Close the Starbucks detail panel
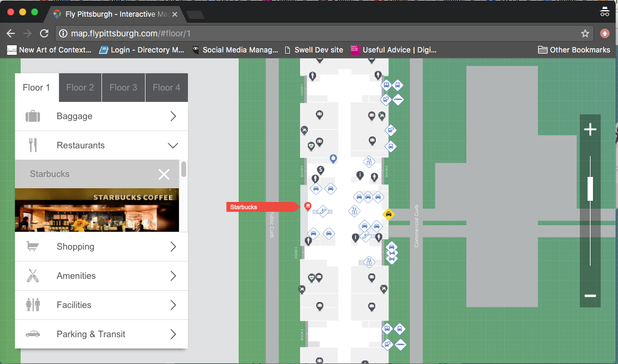 point(164,174)
